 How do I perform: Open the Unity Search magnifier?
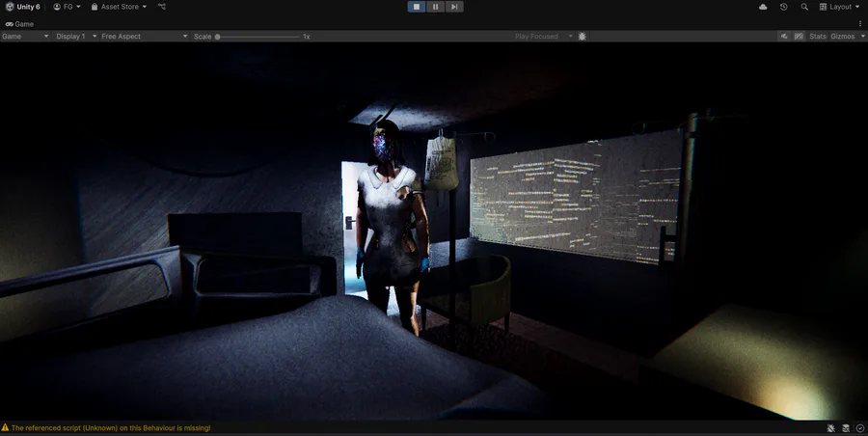tap(804, 7)
